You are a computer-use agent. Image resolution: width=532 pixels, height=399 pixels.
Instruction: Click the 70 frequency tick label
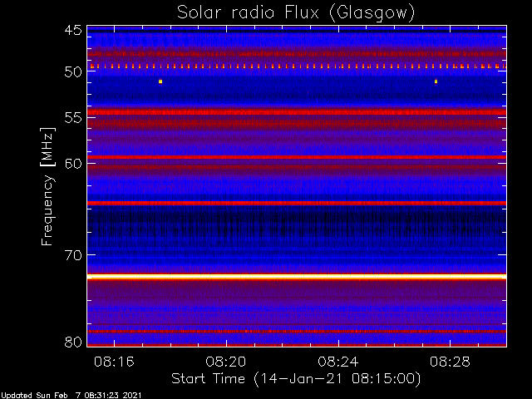(73, 255)
